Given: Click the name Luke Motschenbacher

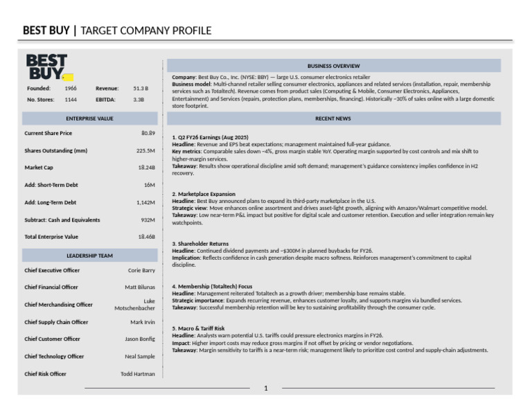Looking at the screenshot, I should (x=134, y=305).
